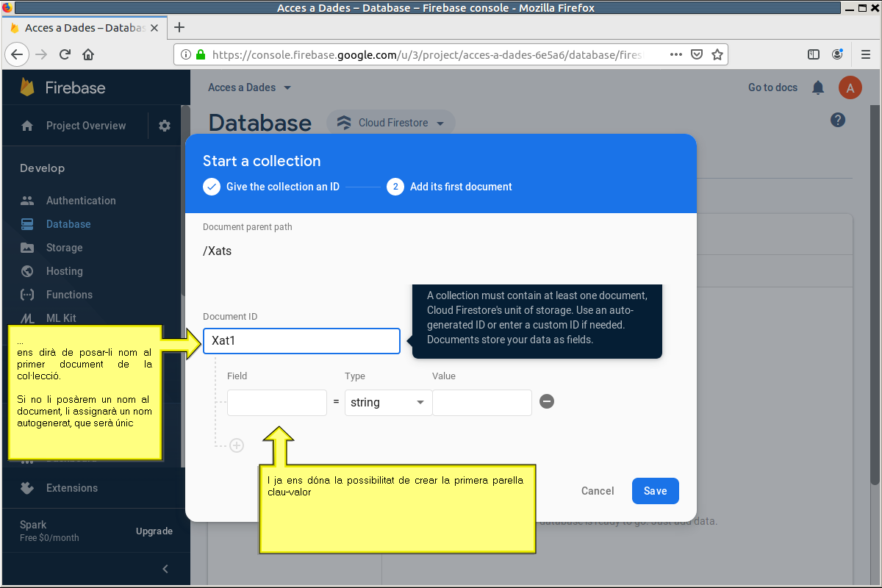The image size is (882, 588).
Task: Go back with the browser back arrow
Action: [x=17, y=54]
